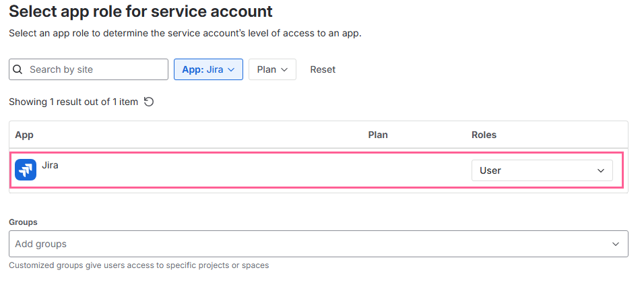Click the App column header
The height and width of the screenshot is (297, 644).
[24, 135]
